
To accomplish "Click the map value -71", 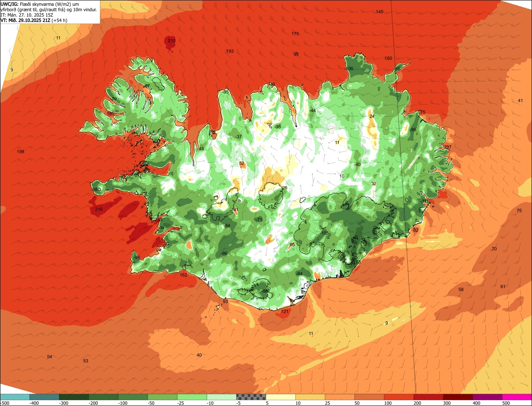I will 259,219.
